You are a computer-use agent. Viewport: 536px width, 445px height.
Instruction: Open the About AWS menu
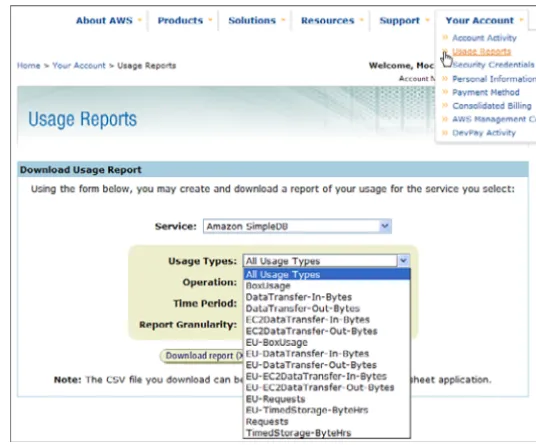[104, 21]
